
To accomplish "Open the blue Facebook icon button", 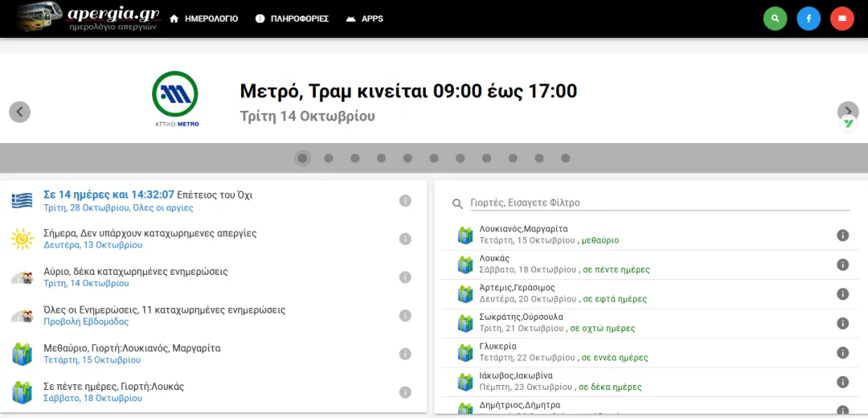I will point(809,18).
